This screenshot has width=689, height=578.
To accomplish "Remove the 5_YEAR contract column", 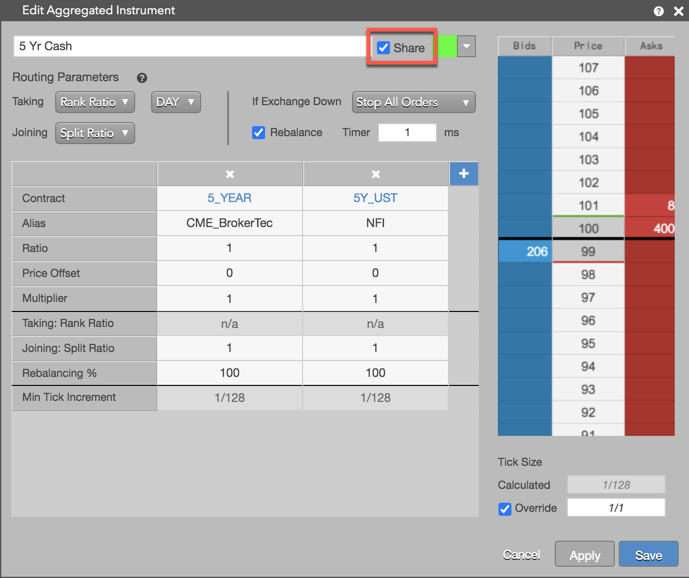I will [229, 174].
